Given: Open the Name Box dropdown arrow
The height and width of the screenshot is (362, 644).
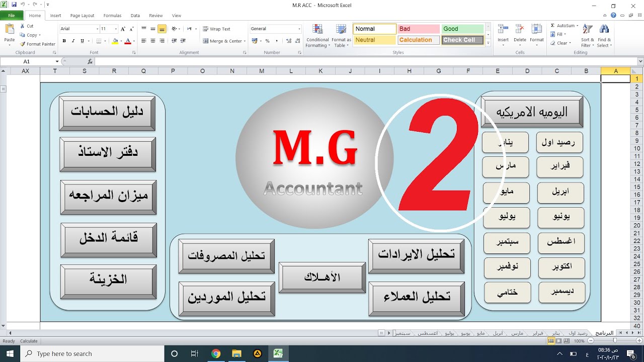Looking at the screenshot, I should [x=57, y=61].
